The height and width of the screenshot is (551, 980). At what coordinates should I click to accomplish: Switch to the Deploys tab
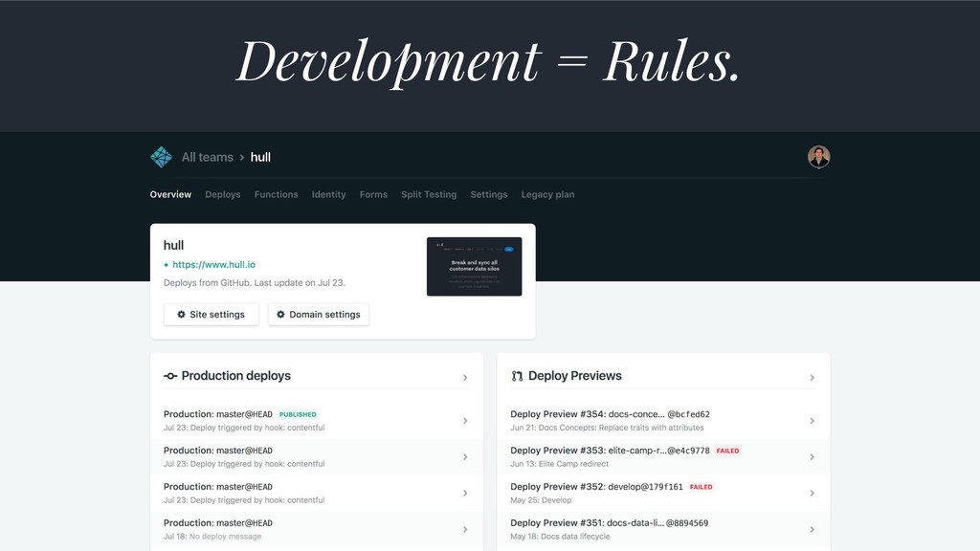click(x=222, y=194)
